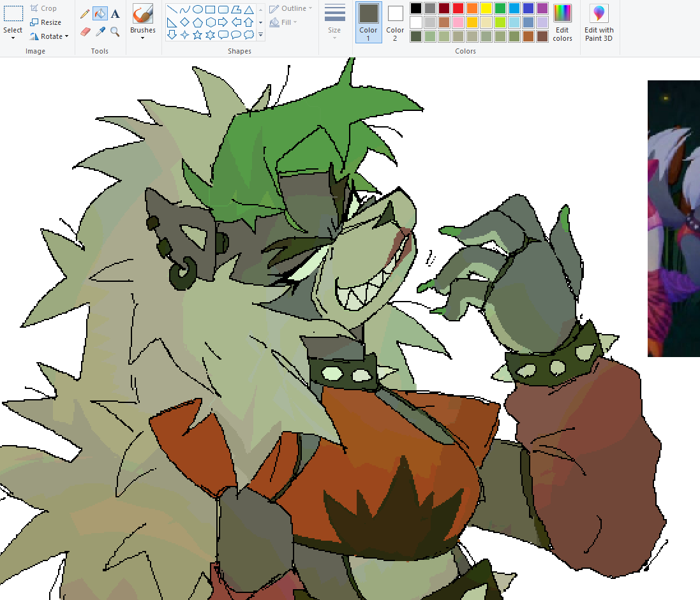This screenshot has width=700, height=600.
Task: Choose the Six-point star shape
Action: coord(211,34)
